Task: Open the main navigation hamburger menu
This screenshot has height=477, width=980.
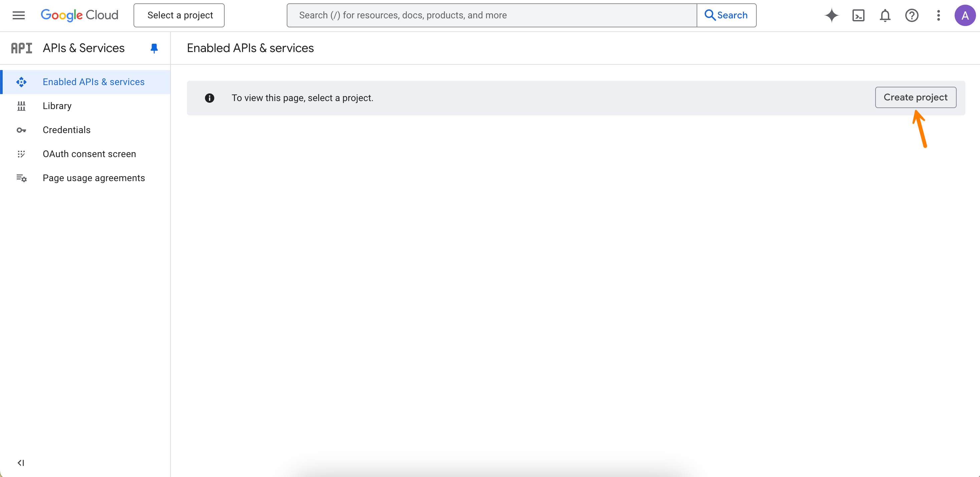Action: 18,15
